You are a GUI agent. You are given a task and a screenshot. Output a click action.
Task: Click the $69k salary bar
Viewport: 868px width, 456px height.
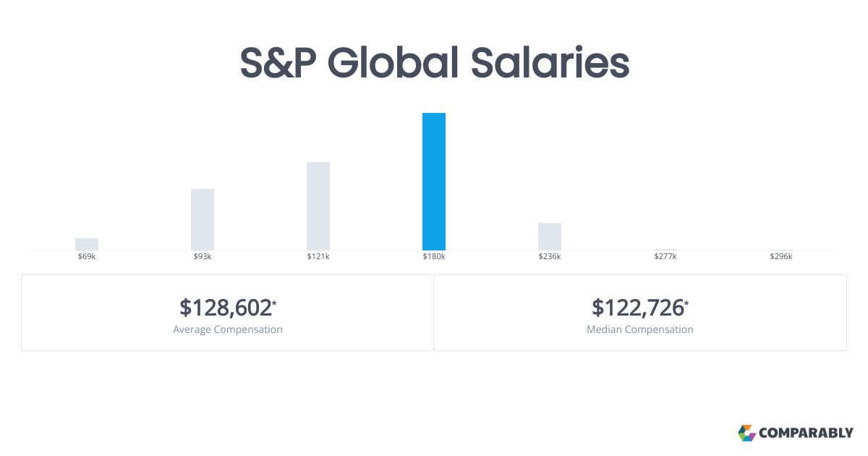pyautogui.click(x=87, y=244)
